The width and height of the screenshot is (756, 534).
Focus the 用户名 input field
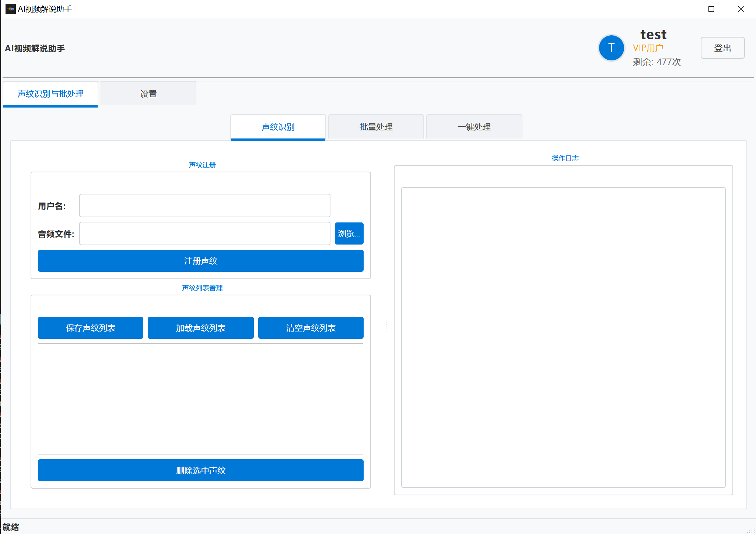tap(205, 205)
